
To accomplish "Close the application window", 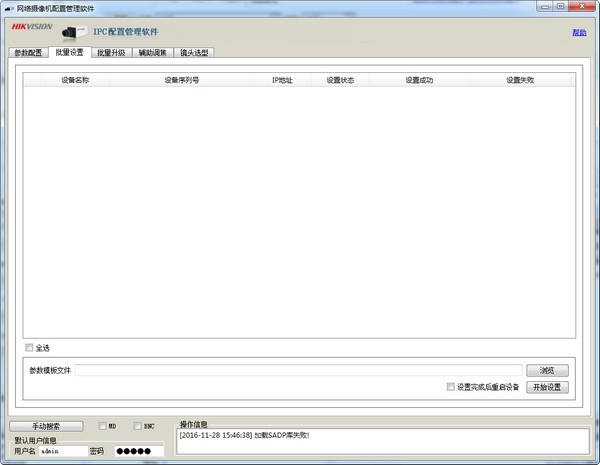I will pos(582,7).
